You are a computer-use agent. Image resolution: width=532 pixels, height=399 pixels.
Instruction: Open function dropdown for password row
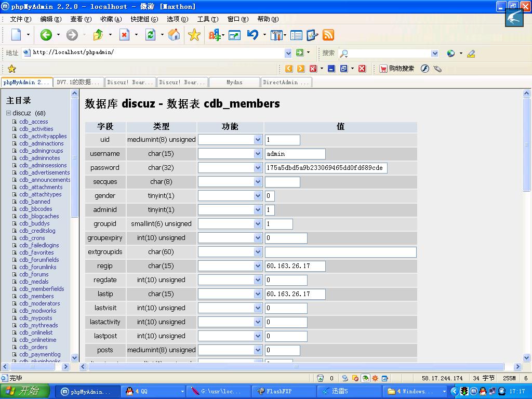258,168
